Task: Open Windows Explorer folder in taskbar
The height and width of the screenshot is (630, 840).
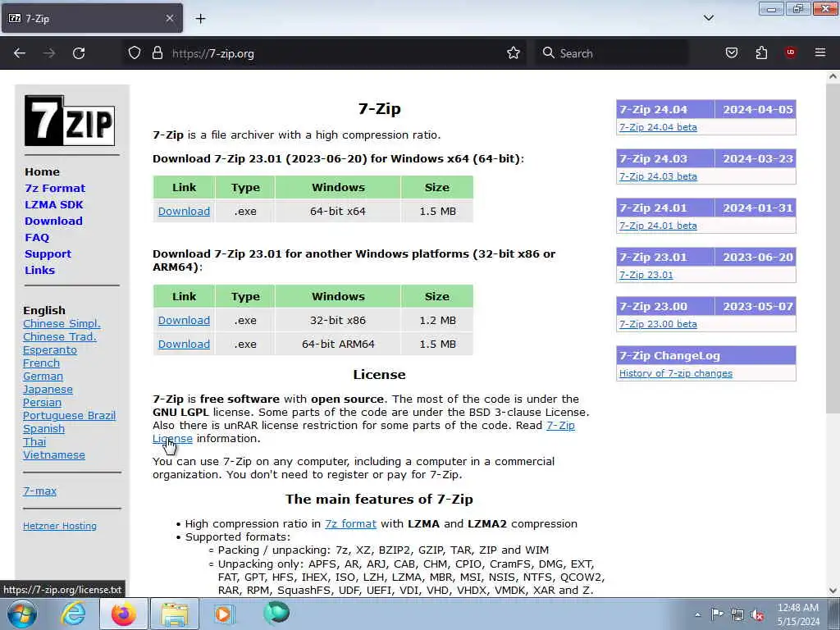Action: tap(175, 614)
